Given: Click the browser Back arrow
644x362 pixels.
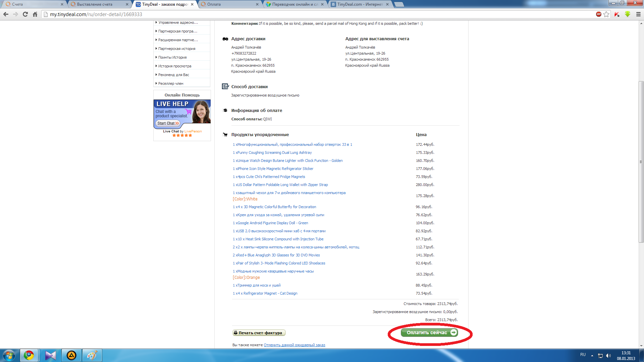Looking at the screenshot, I should click(x=6, y=14).
